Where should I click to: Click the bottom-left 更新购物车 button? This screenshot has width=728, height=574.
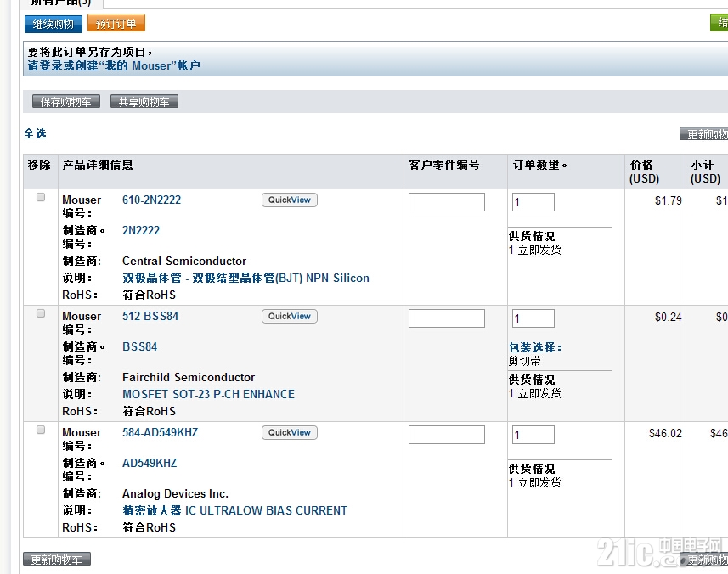pyautogui.click(x=57, y=560)
